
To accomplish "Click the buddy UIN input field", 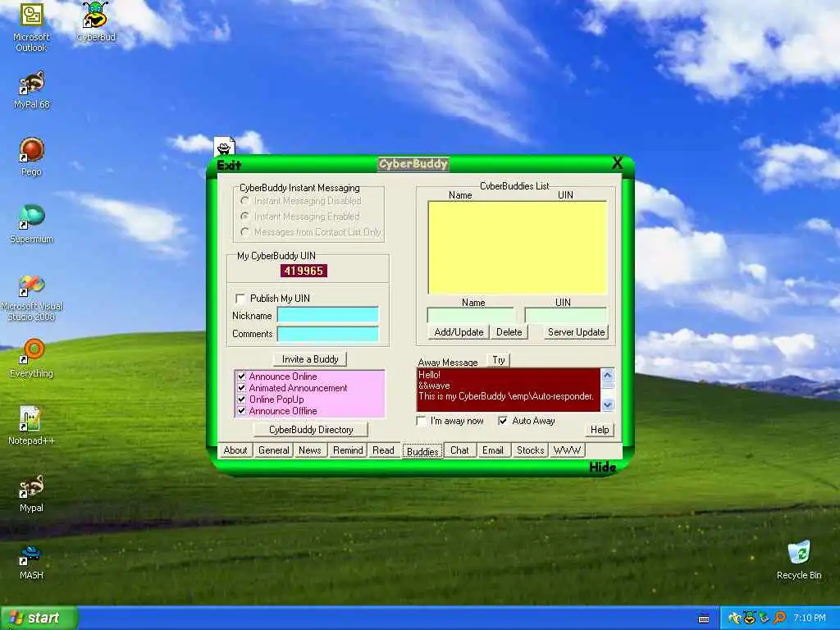I will (x=566, y=315).
